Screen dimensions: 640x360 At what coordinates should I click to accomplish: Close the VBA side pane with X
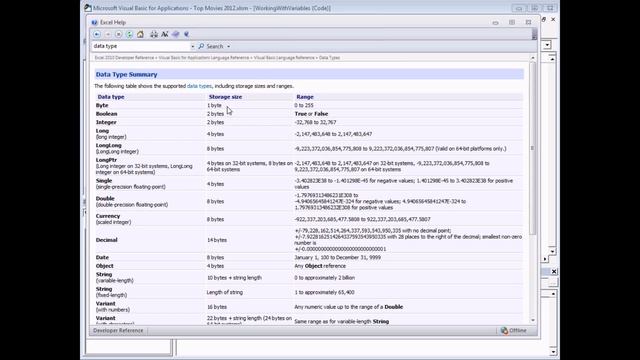[554, 271]
